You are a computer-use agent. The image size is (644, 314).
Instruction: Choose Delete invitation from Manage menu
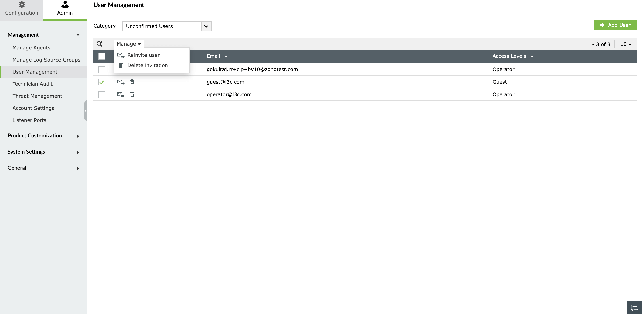coord(147,65)
